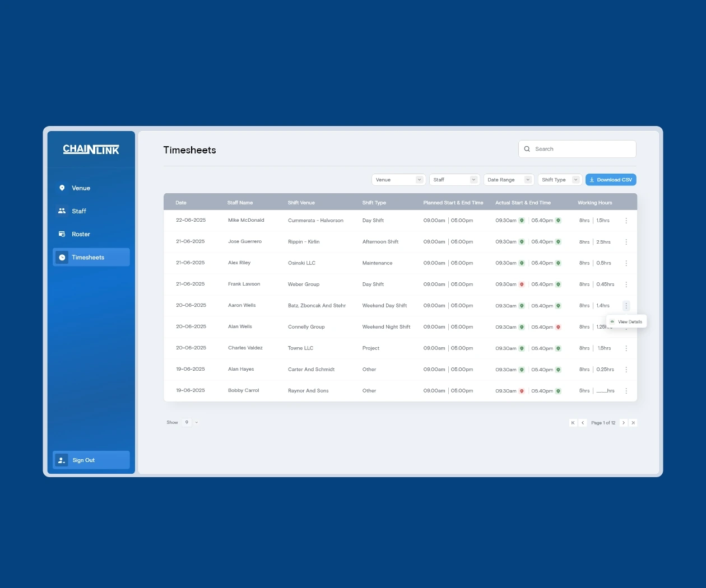Select Timesheets in the sidebar

tap(91, 258)
